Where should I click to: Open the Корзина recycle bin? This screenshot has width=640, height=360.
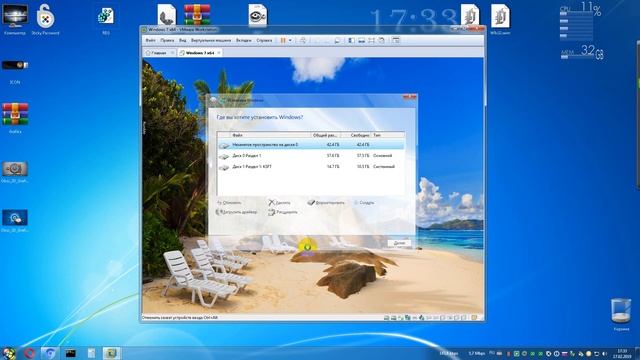[621, 313]
